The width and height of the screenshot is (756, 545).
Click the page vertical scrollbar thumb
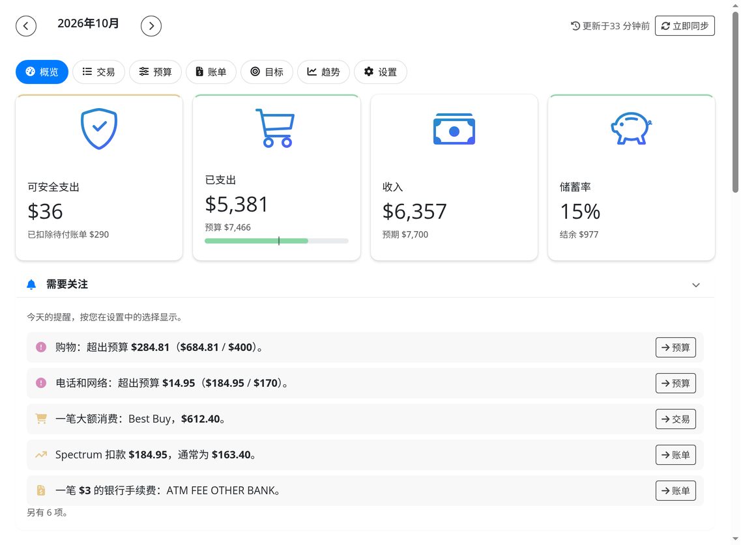[735, 102]
